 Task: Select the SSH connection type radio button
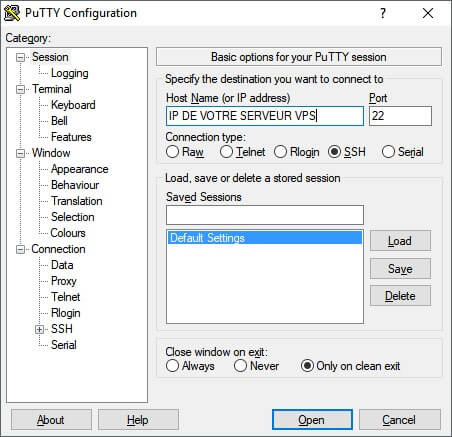334,152
